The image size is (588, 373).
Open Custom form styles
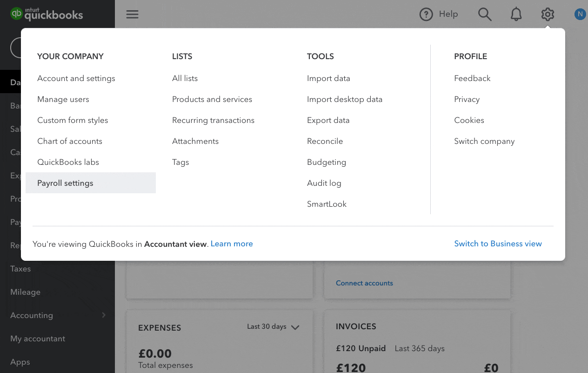(x=73, y=120)
